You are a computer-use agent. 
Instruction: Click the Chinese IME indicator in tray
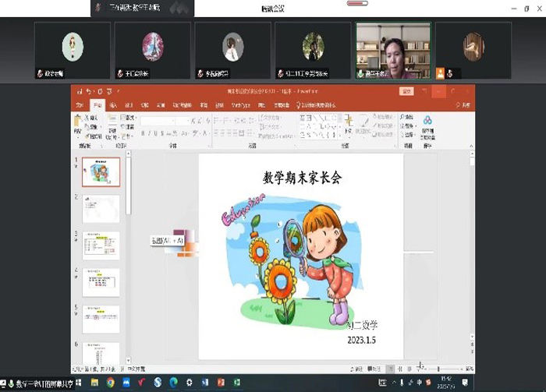[x=420, y=383]
